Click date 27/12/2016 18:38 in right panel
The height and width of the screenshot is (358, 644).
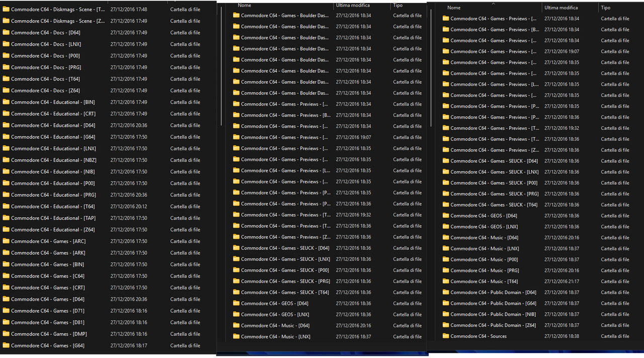(x=562, y=336)
